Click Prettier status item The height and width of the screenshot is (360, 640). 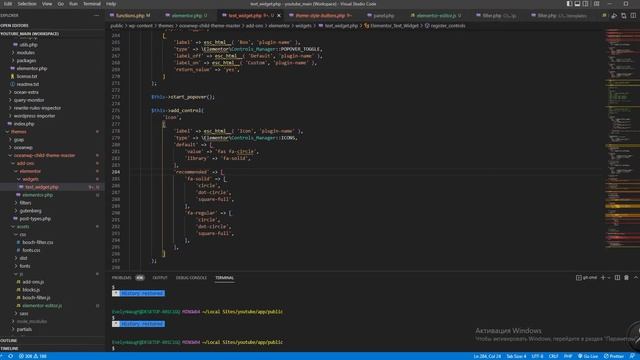pyautogui.click(x=614, y=356)
